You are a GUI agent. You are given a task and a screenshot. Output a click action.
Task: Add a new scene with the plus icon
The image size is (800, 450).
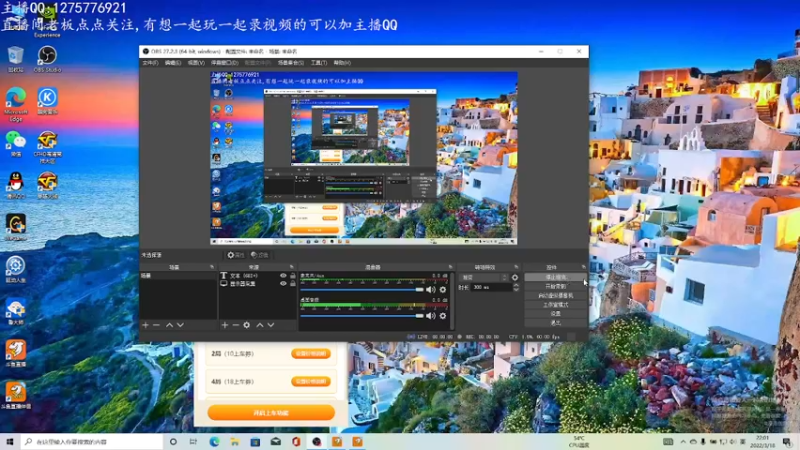pos(145,325)
